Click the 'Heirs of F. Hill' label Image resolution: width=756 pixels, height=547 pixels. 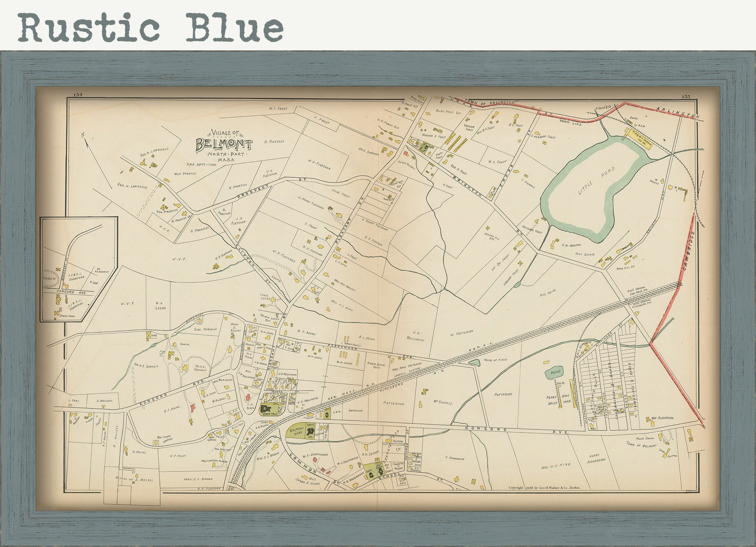(495, 360)
